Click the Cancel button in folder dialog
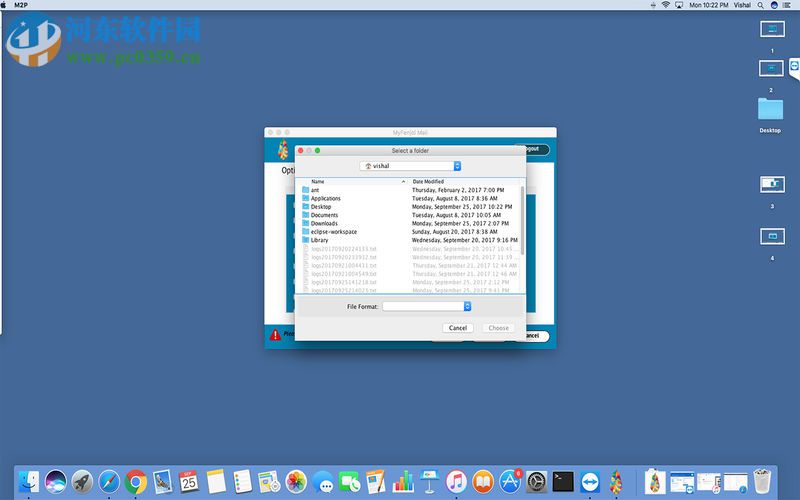Screen dimensions: 800x500 click(x=458, y=328)
